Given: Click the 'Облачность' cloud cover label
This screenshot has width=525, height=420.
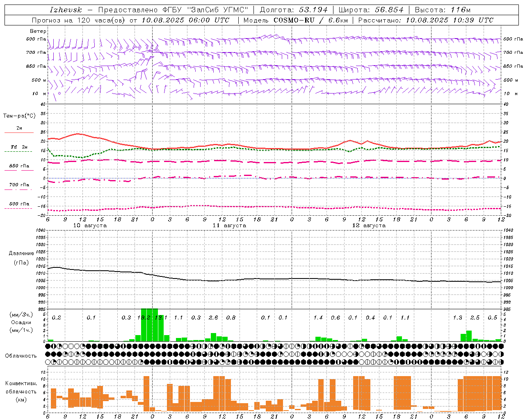Looking at the screenshot, I should 21,356.
